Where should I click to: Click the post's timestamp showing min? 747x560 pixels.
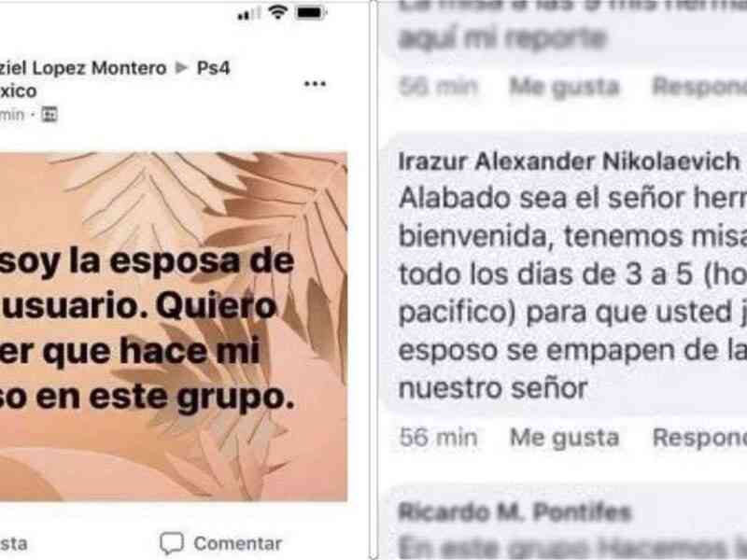pyautogui.click(x=11, y=115)
